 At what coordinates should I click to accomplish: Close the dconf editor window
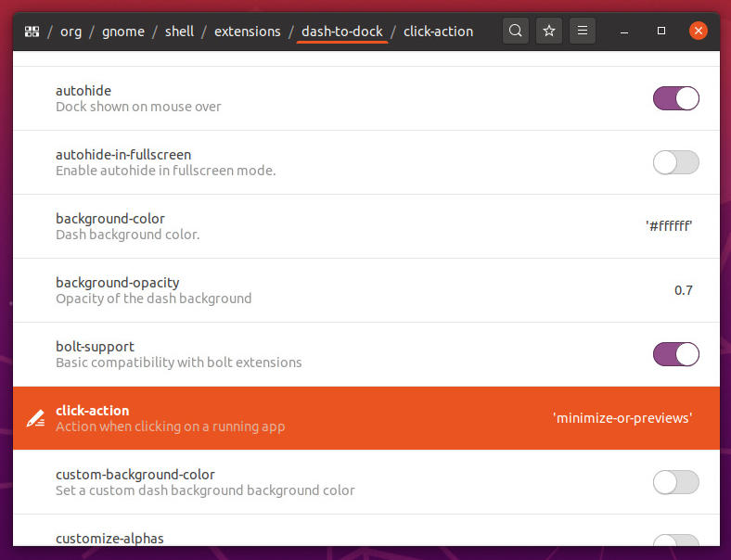pyautogui.click(x=699, y=31)
